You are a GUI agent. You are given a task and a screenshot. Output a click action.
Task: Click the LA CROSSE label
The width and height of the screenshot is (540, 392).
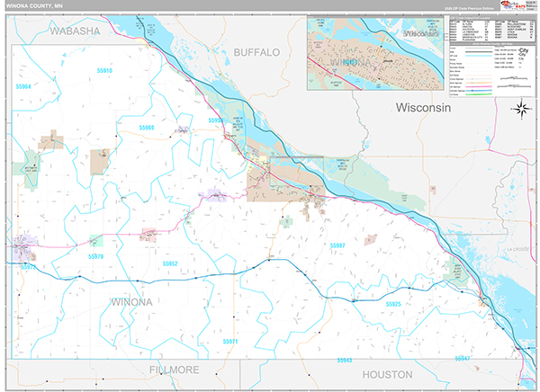[518, 249]
